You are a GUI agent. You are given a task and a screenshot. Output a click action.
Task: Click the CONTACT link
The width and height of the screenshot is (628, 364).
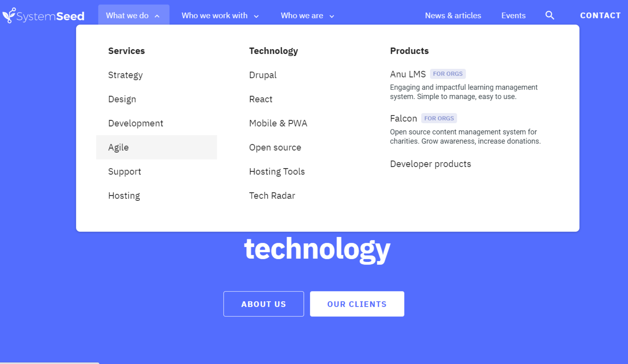(601, 15)
